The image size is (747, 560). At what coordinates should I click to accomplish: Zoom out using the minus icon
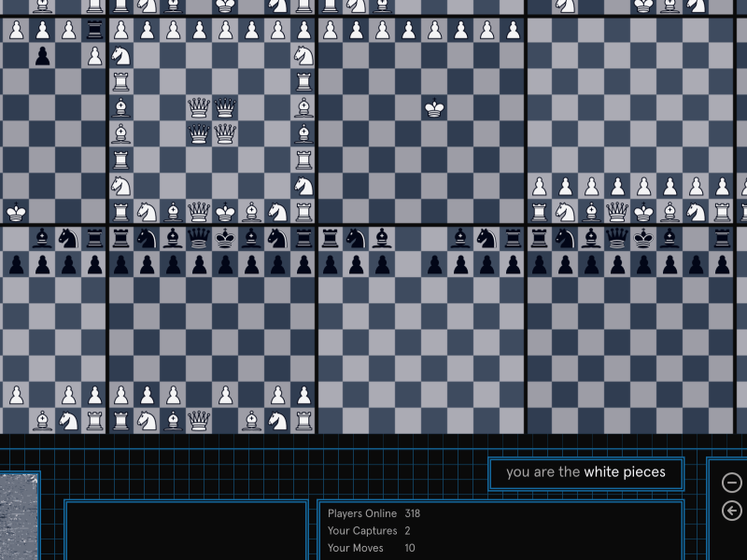(x=731, y=483)
